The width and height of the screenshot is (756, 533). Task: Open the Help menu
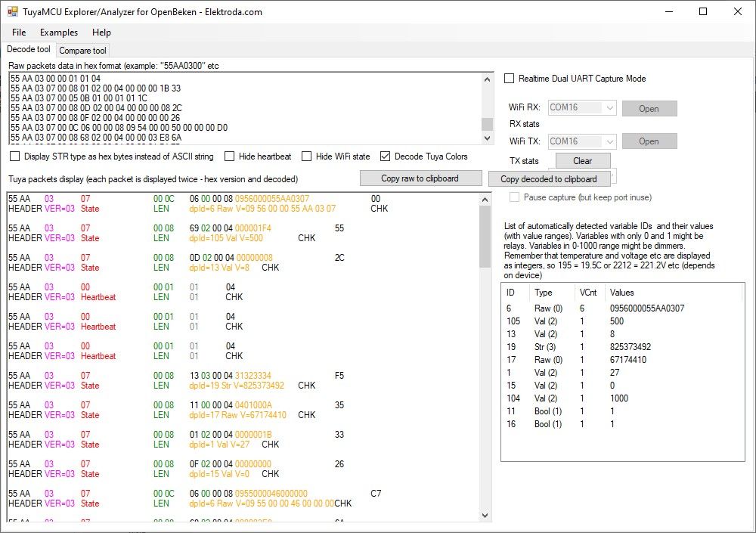101,33
